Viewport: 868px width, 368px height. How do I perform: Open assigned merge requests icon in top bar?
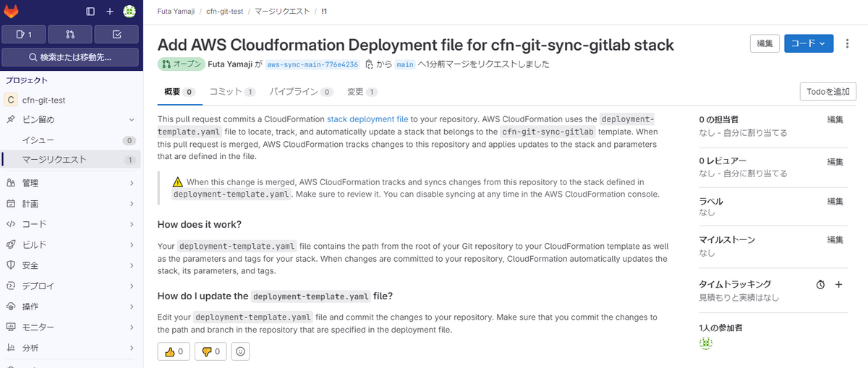(70, 34)
